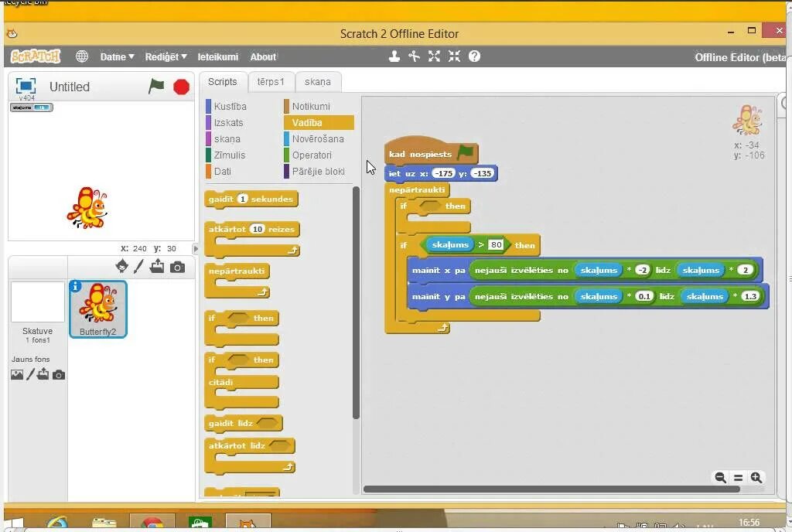Select the Zīmulis block category

pos(229,155)
